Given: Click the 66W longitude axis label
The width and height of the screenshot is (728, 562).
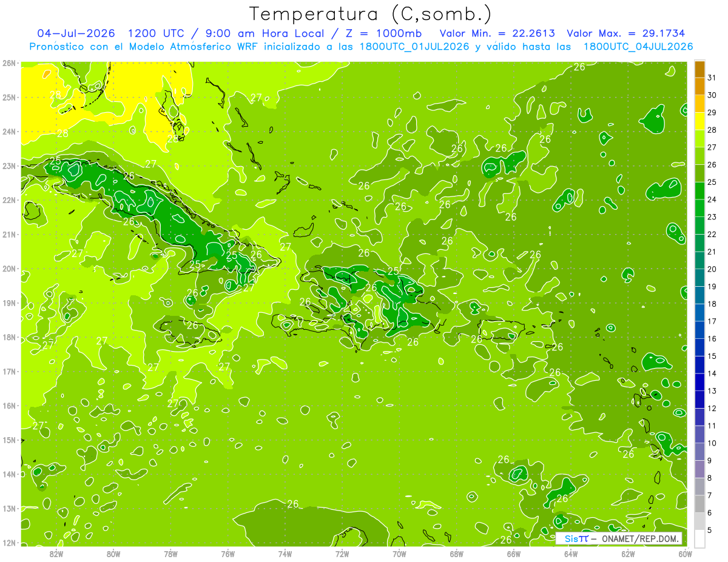Looking at the screenshot, I should click(514, 554).
